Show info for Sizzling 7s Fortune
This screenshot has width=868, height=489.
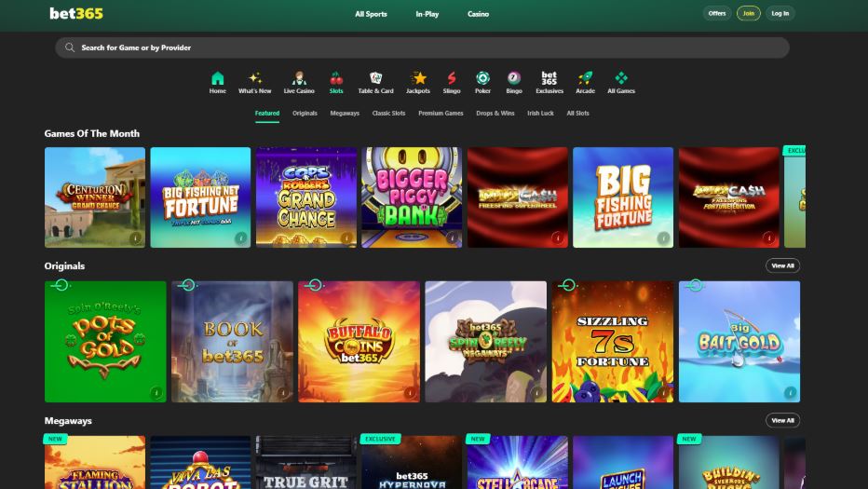[663, 393]
